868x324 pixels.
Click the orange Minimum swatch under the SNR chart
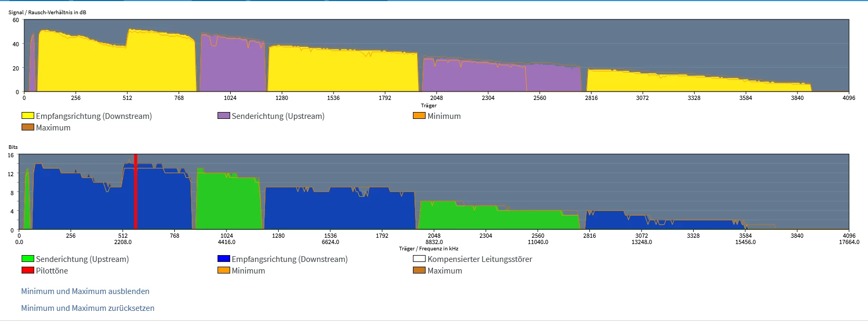(419, 116)
